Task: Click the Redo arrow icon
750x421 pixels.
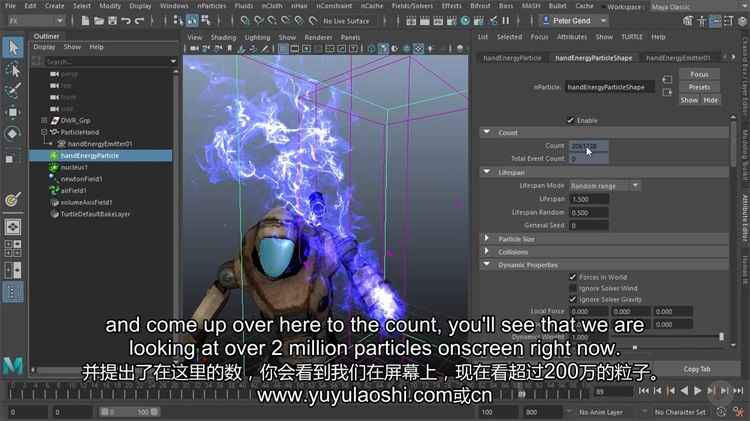Action: (139, 21)
